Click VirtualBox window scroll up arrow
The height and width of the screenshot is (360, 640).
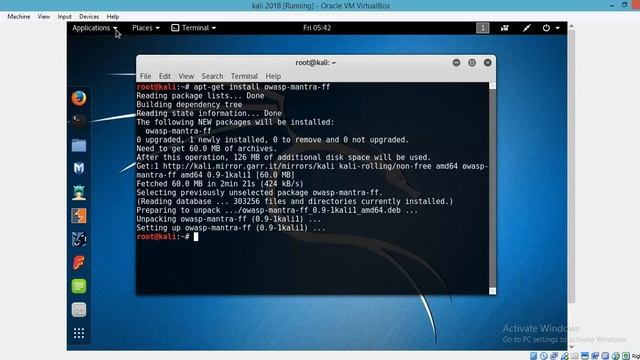tap(571, 27)
